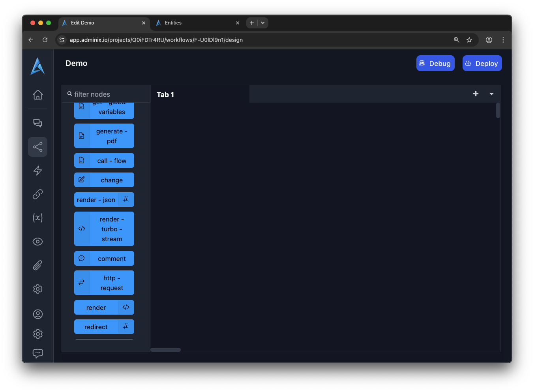Open the user profile sidebar icon
Image resolution: width=534 pixels, height=392 pixels.
click(x=37, y=314)
